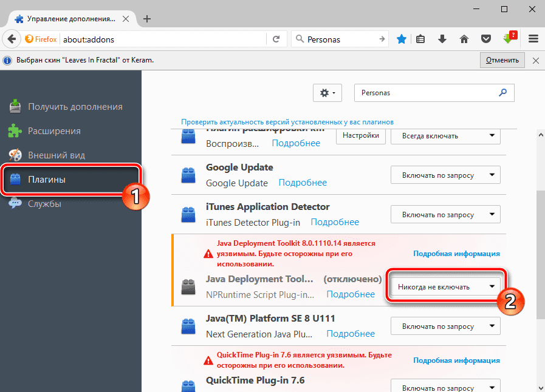Click the Pocket icon in toolbar
This screenshot has width=545, height=392.
click(x=486, y=39)
